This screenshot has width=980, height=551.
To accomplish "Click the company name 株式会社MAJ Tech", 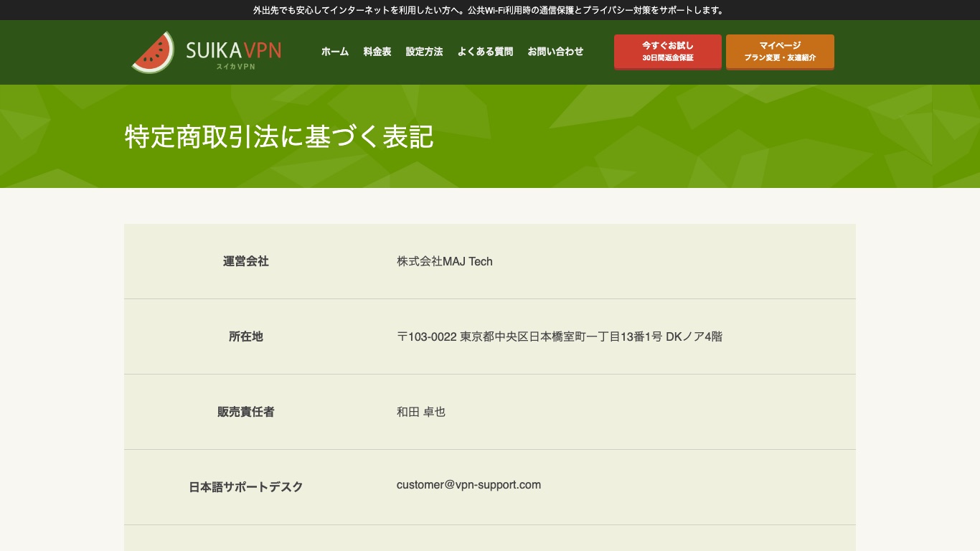I will [x=445, y=261].
